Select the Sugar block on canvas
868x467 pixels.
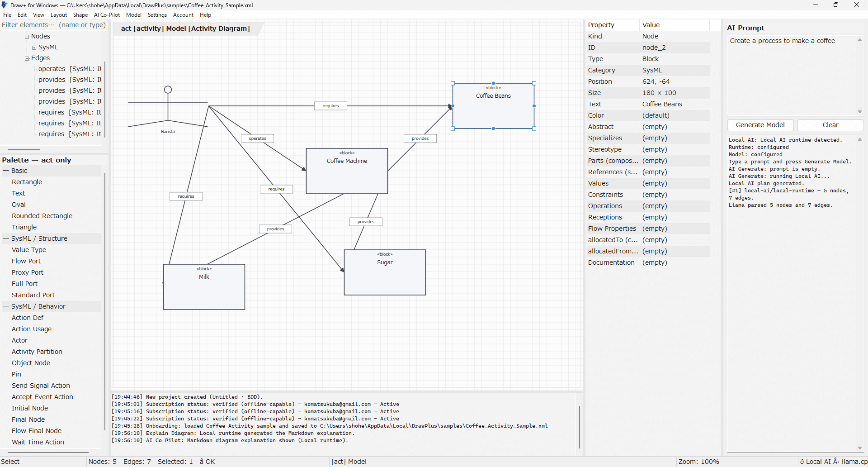[x=385, y=272]
